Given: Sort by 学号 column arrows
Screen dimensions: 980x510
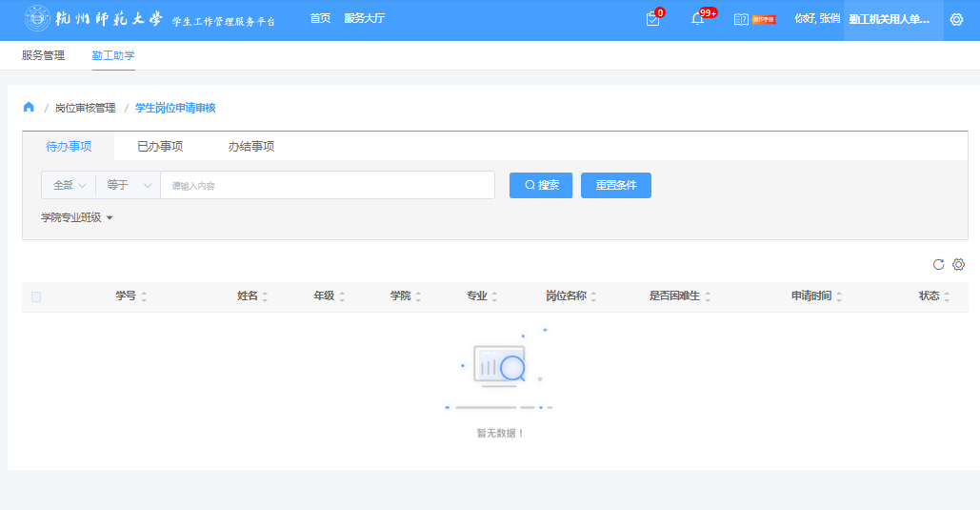Looking at the screenshot, I should [x=144, y=297].
